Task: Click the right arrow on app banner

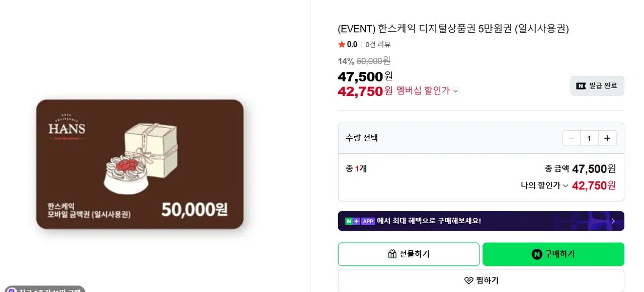Action: [613, 221]
